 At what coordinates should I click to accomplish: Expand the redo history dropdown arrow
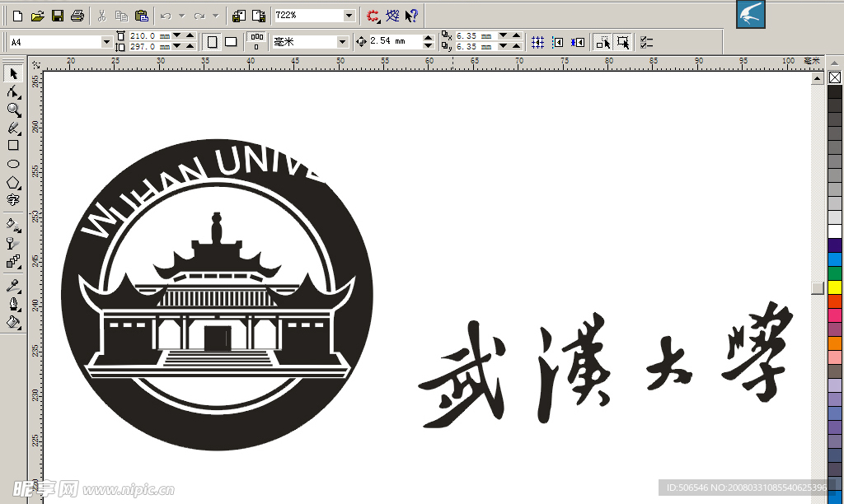[x=216, y=16]
